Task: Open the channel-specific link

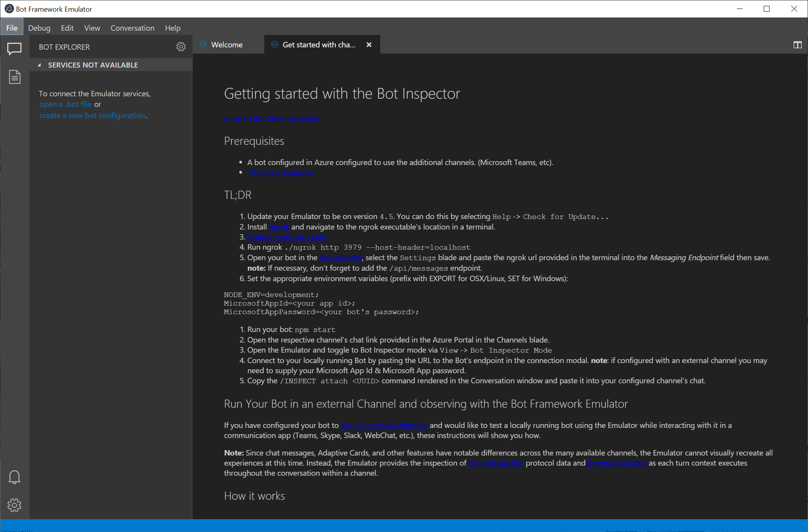Action: 496,463
